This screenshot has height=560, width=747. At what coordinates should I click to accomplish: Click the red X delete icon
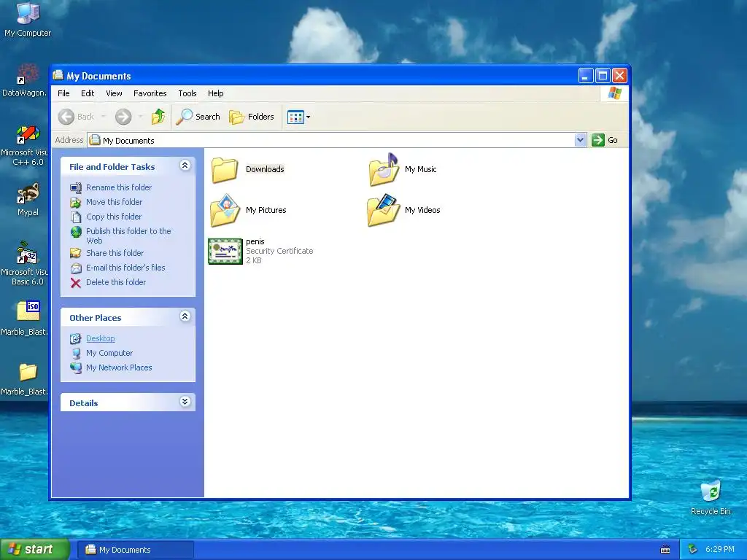pos(75,283)
